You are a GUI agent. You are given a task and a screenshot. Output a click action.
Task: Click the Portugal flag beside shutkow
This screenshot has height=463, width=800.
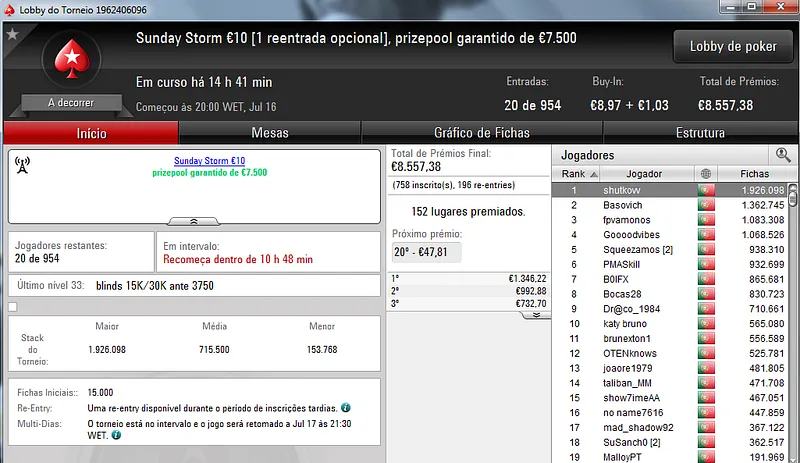click(707, 190)
